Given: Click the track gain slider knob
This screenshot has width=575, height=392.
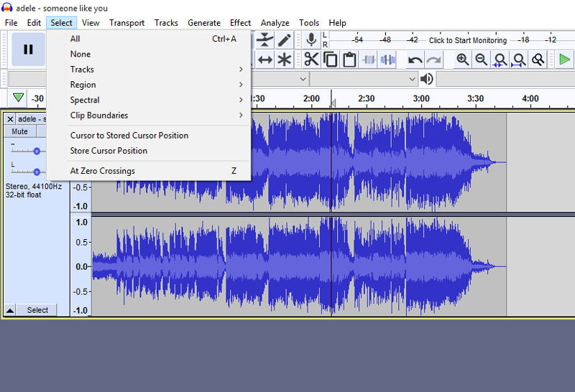Looking at the screenshot, I should (37, 151).
